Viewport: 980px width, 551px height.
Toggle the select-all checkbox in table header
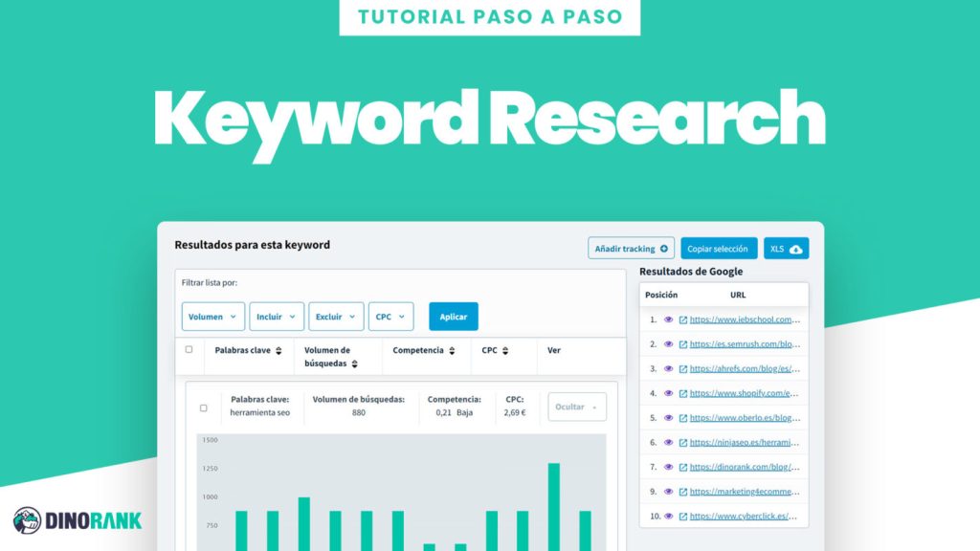pos(189,349)
